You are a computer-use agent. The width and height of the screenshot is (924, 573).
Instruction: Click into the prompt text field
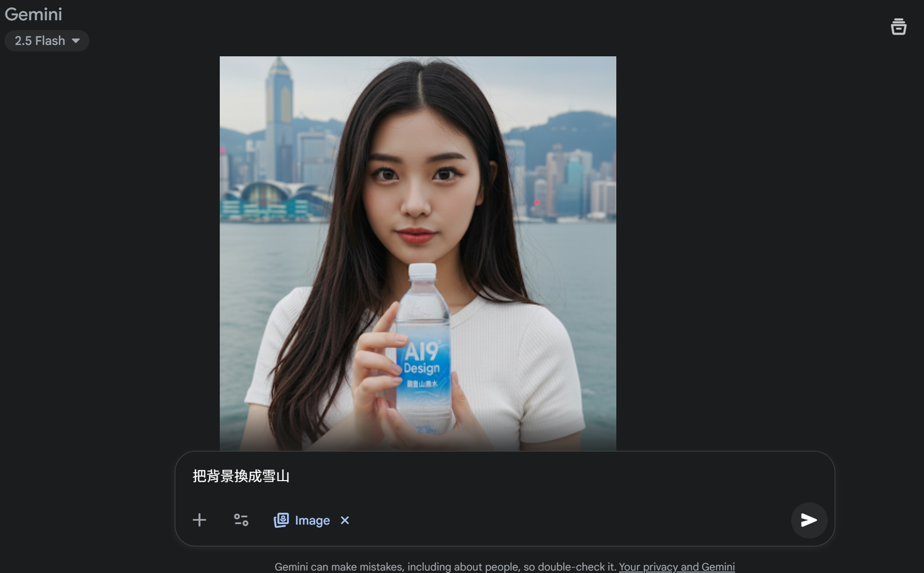pyautogui.click(x=504, y=476)
